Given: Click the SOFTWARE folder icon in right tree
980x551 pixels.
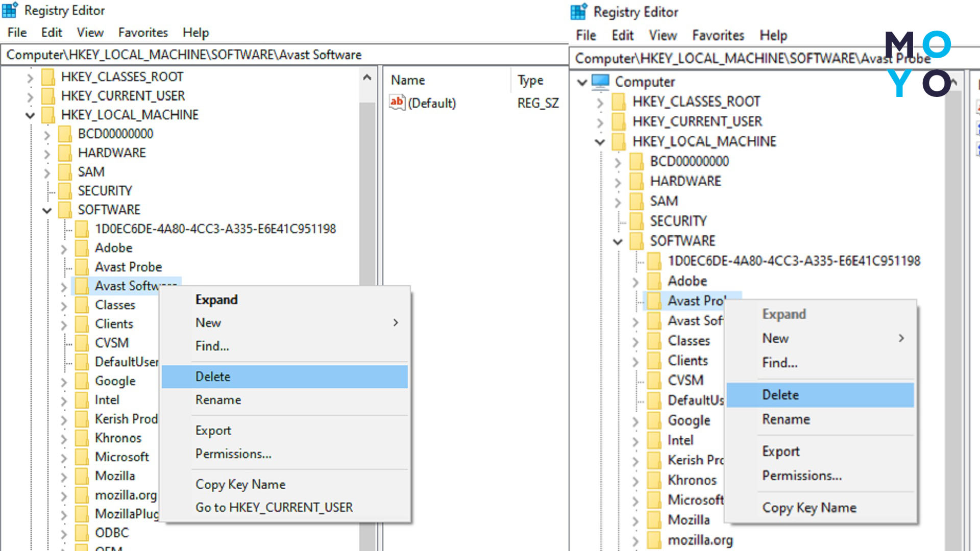Looking at the screenshot, I should (636, 241).
